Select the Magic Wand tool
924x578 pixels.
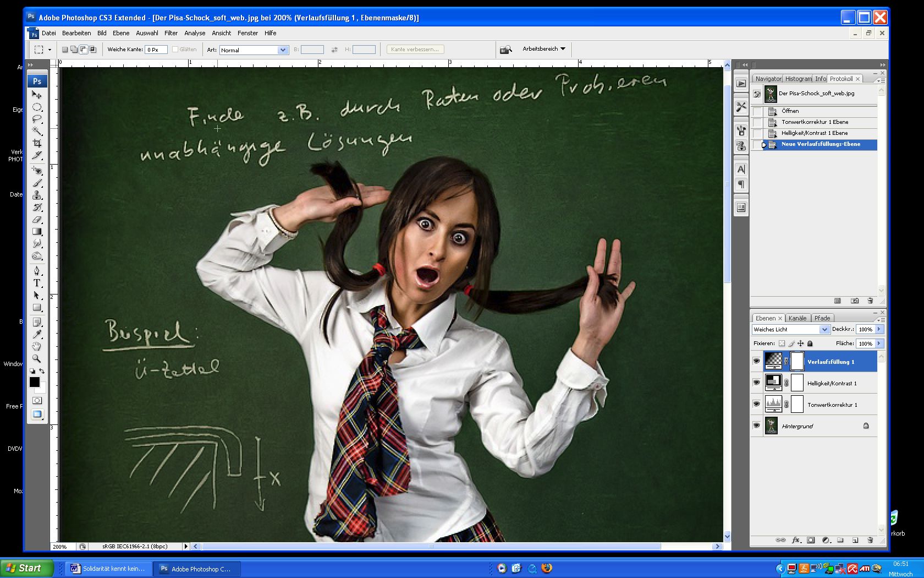[37, 131]
